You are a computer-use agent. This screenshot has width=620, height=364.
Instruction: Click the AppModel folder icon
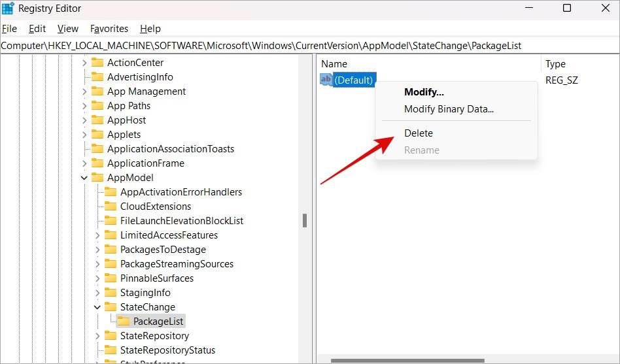pyautogui.click(x=97, y=178)
